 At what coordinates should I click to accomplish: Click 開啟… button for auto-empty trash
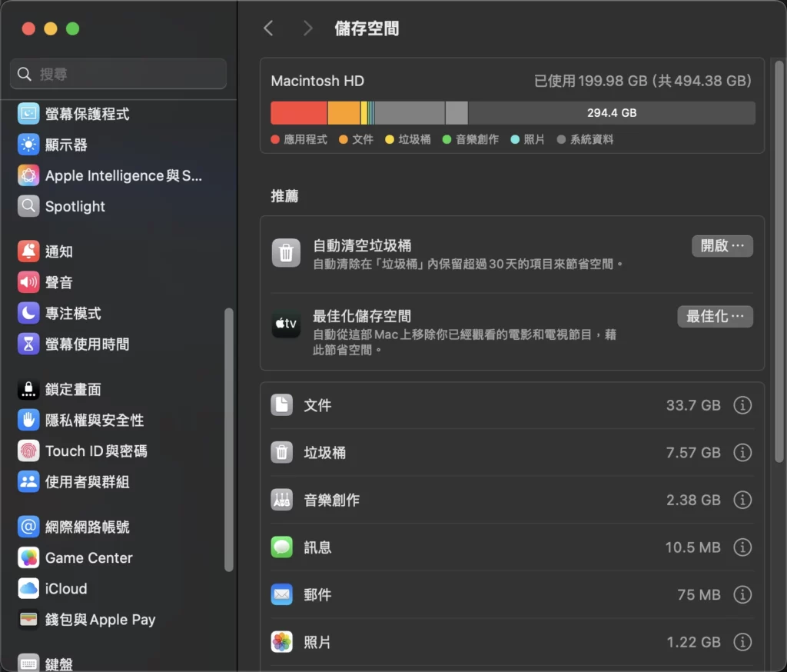722,246
